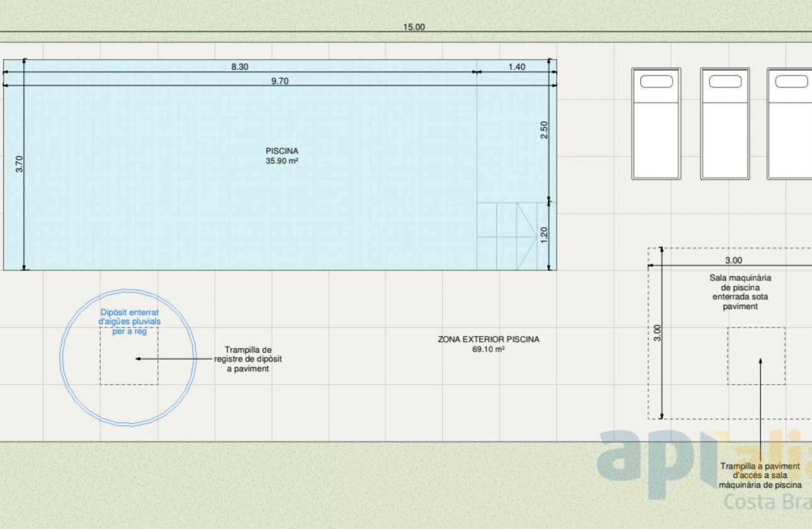Click the dashed access hatch in machine room
The height and width of the screenshot is (529, 812).
click(x=756, y=356)
